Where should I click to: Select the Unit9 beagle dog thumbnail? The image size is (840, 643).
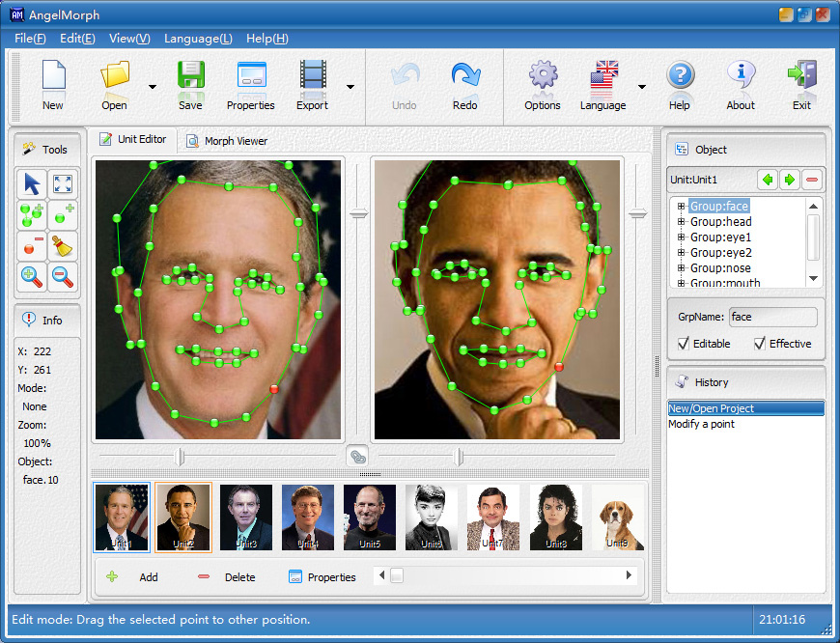[617, 517]
